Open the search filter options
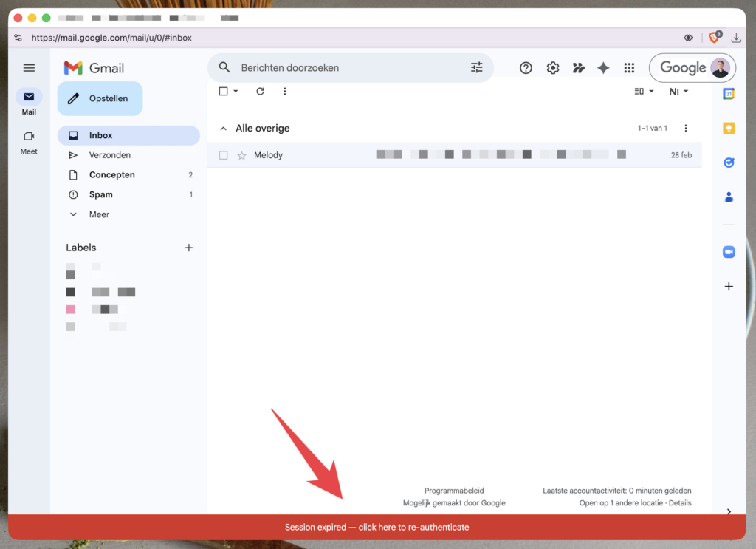This screenshot has width=756, height=549. pos(477,68)
